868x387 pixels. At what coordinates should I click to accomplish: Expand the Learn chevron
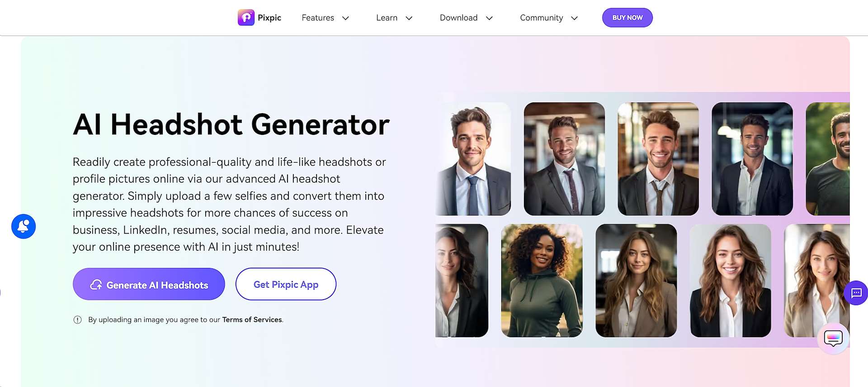click(x=409, y=18)
